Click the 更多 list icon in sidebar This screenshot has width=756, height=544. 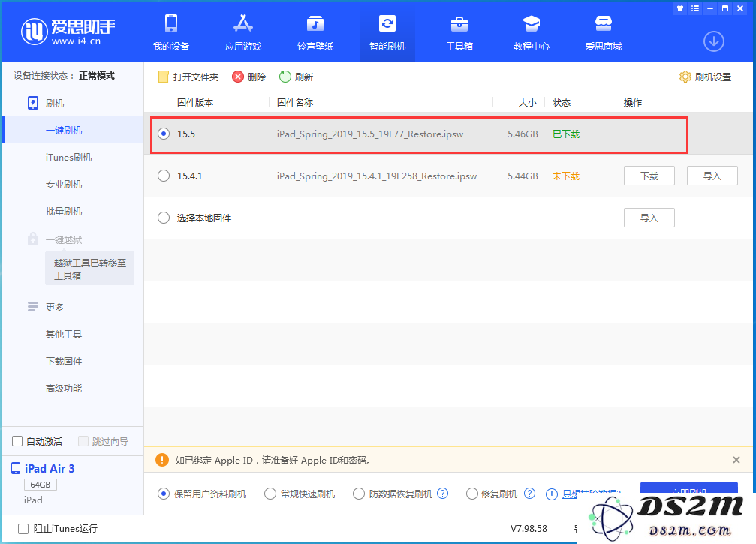pyautogui.click(x=33, y=306)
